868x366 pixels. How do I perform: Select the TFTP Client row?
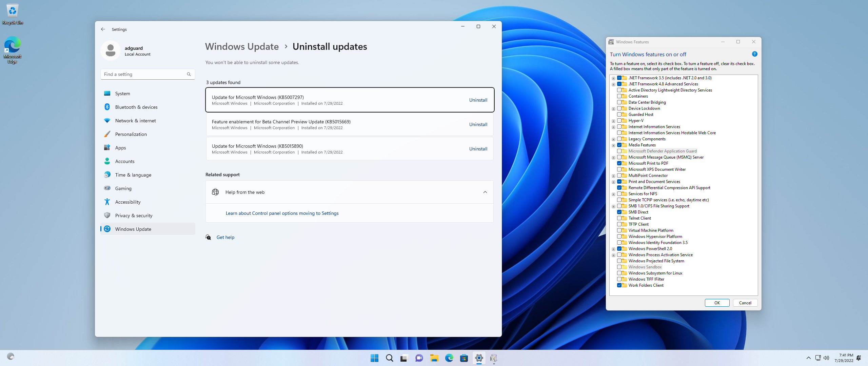pos(638,224)
